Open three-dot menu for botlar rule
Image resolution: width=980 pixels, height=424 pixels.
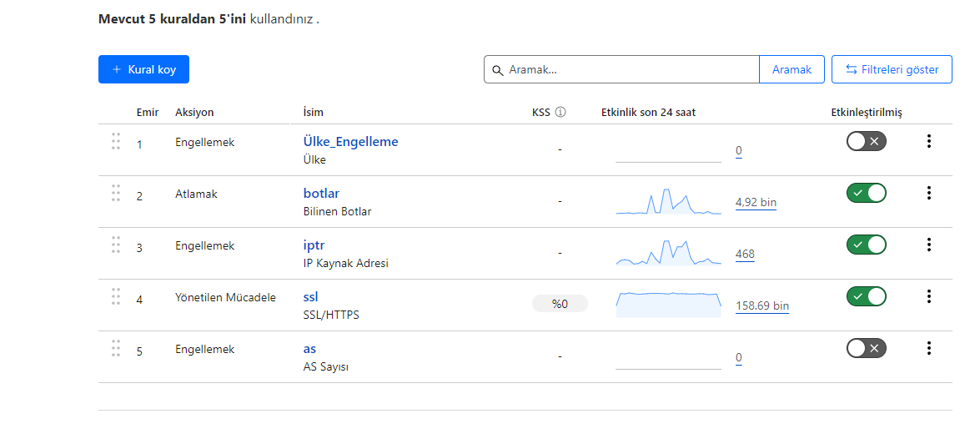[x=929, y=194]
